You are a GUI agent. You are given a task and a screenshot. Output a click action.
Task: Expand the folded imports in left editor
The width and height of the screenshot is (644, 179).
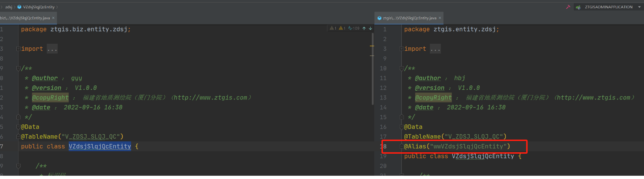tap(52, 49)
